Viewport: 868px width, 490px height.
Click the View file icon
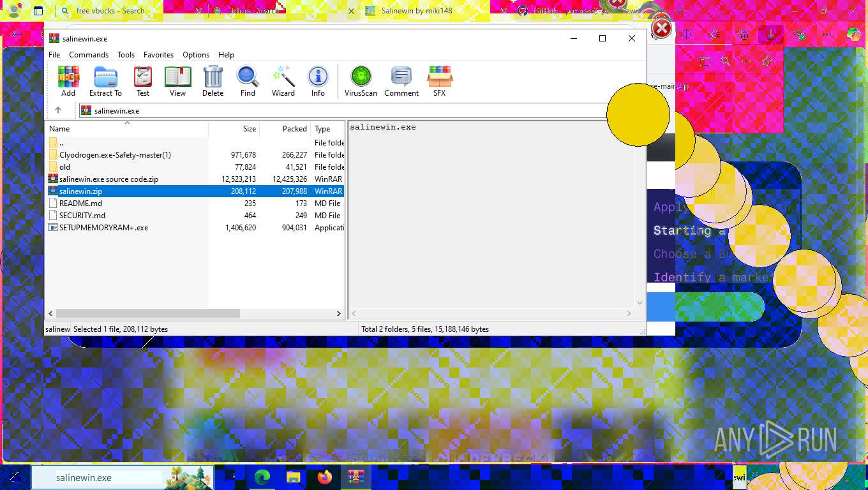click(177, 81)
